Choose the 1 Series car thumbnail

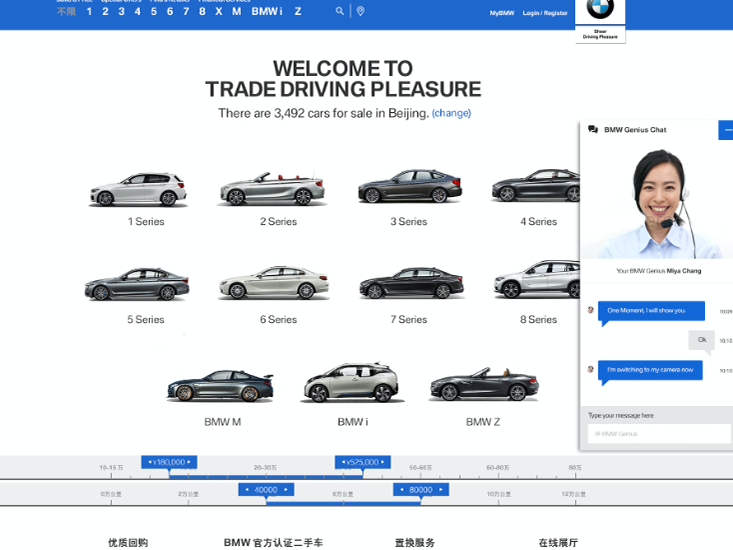point(138,190)
